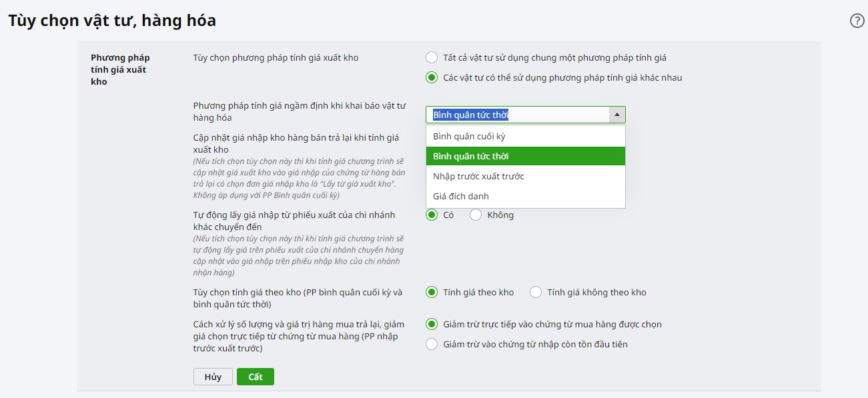Click "Phương pháp tính giá xuất kho" section heading
868x398 pixels.
click(x=120, y=69)
